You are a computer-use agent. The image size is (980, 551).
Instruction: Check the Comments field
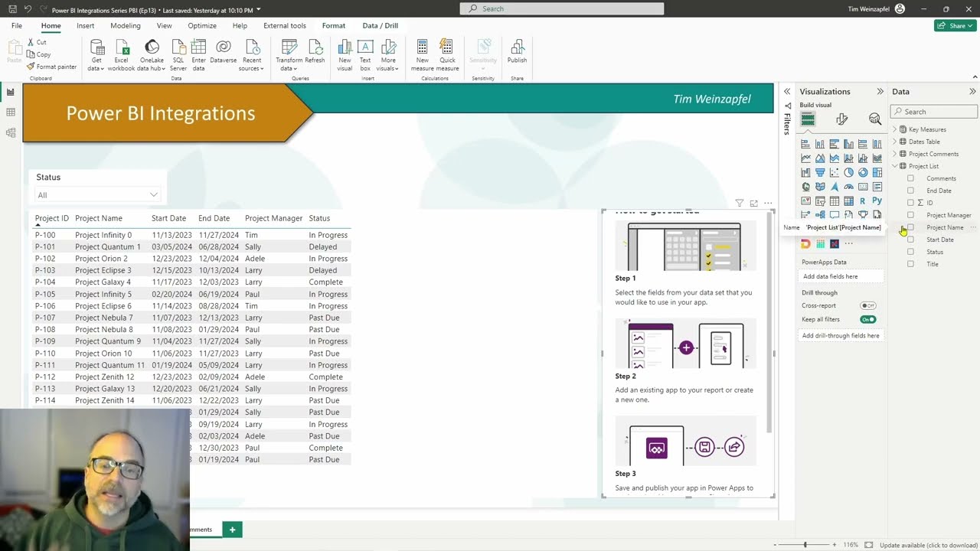click(910, 178)
